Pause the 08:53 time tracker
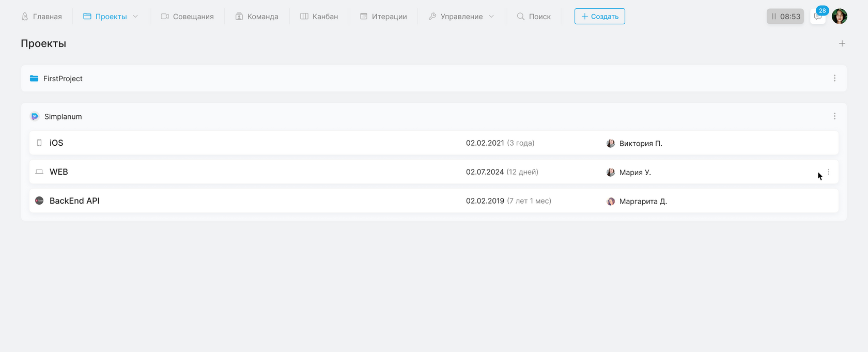Viewport: 868px width, 352px height. click(774, 17)
